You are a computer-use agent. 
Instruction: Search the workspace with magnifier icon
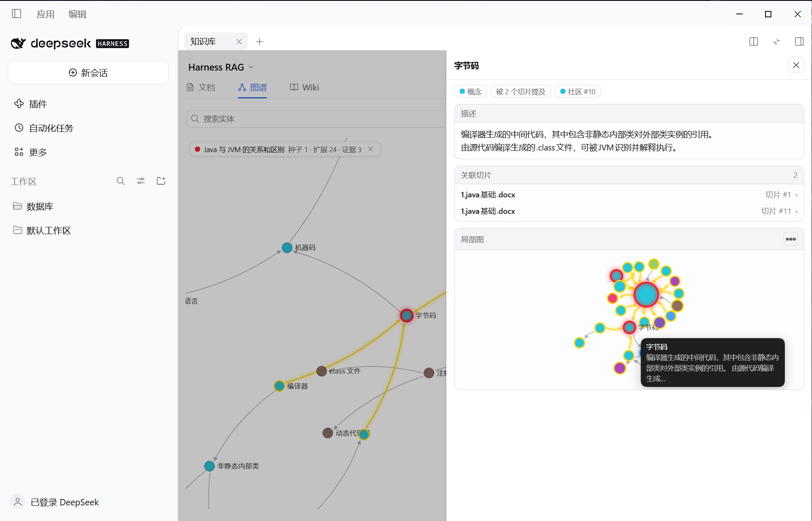(x=121, y=181)
